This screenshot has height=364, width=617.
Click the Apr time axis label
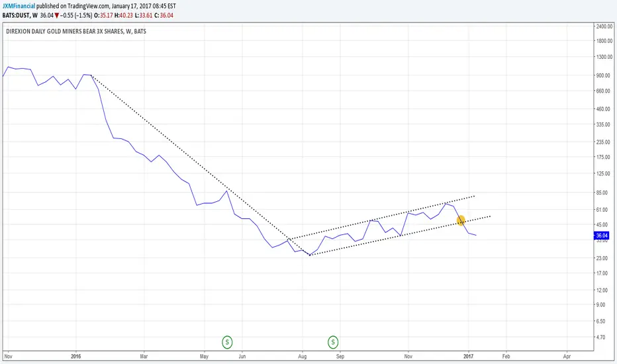(567, 357)
